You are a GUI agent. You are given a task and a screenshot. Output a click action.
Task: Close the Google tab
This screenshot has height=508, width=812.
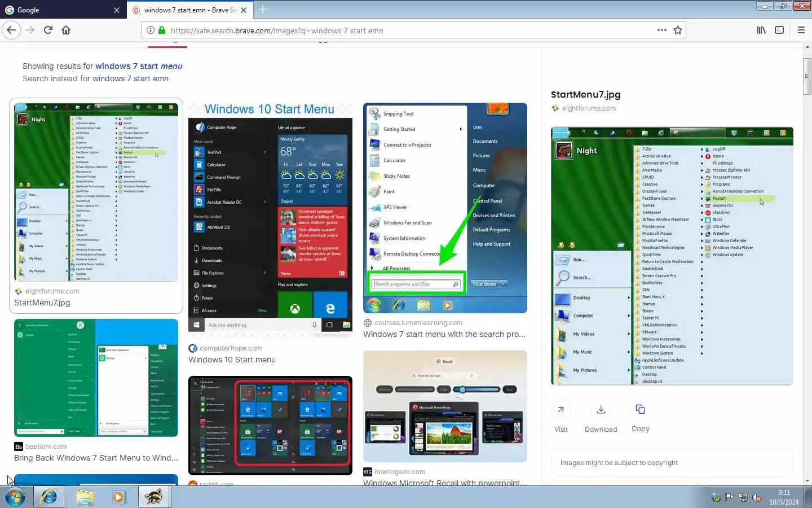coord(116,10)
